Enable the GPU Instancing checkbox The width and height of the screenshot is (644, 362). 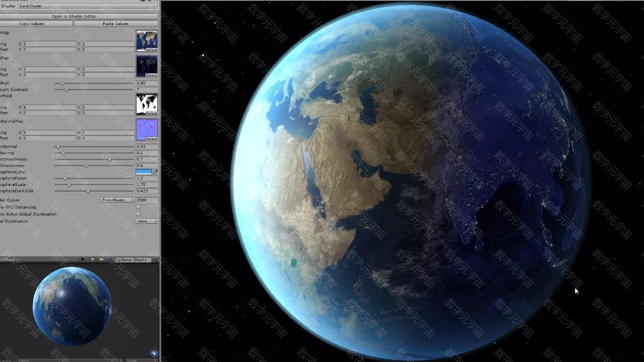138,207
